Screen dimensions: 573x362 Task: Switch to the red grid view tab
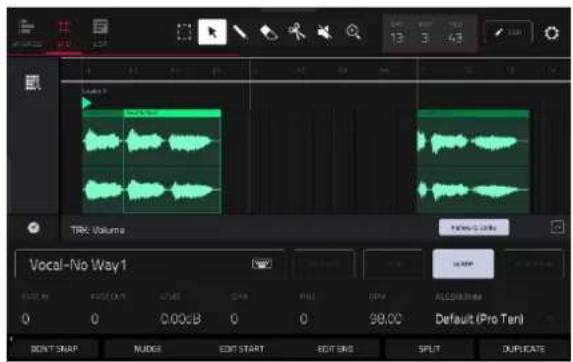pyautogui.click(x=64, y=33)
